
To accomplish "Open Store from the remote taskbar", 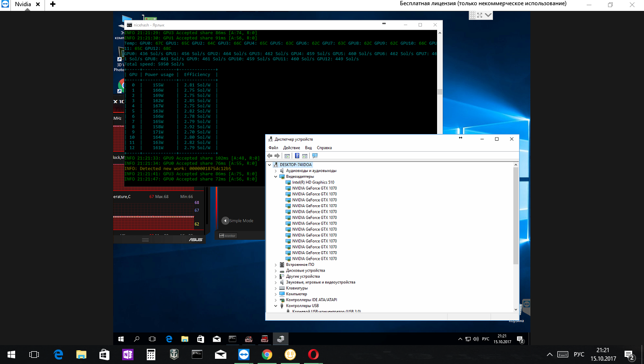I will tap(200, 339).
